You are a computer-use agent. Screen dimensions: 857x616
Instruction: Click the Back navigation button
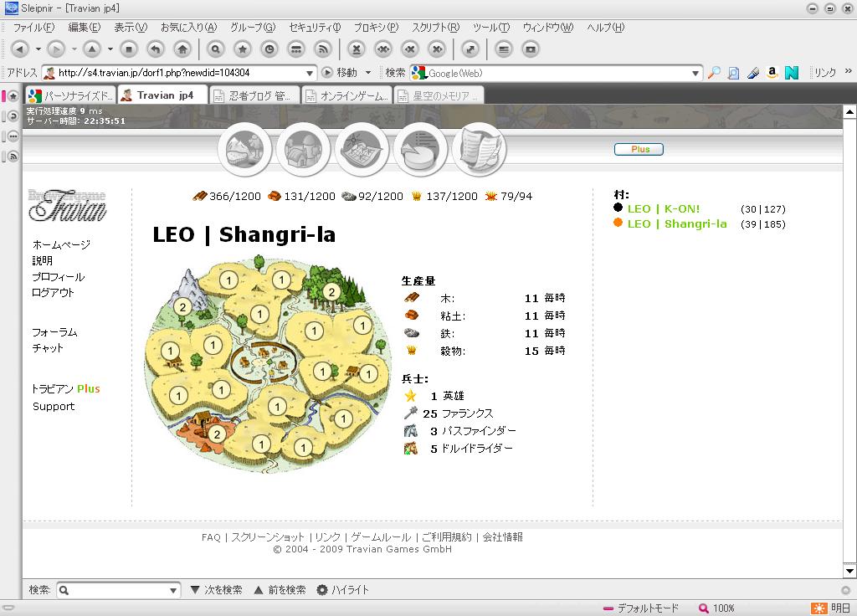click(20, 49)
